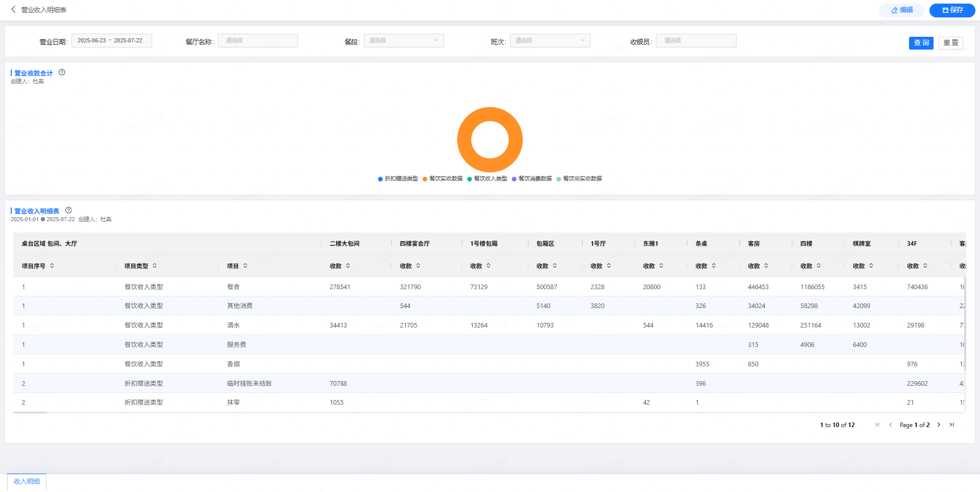Viewport: 980px width, 492px height.
Task: Open the 班次 dropdown
Action: tap(550, 41)
